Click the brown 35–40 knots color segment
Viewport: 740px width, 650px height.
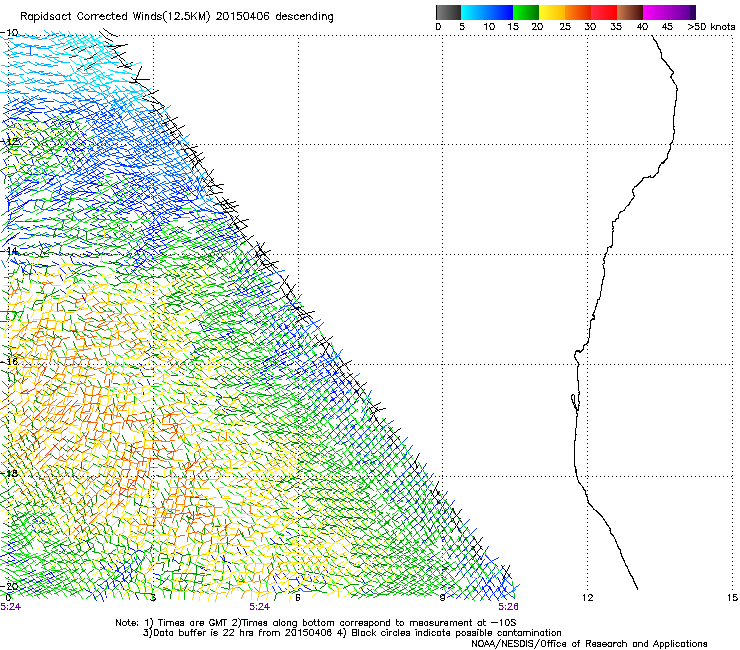630,12
